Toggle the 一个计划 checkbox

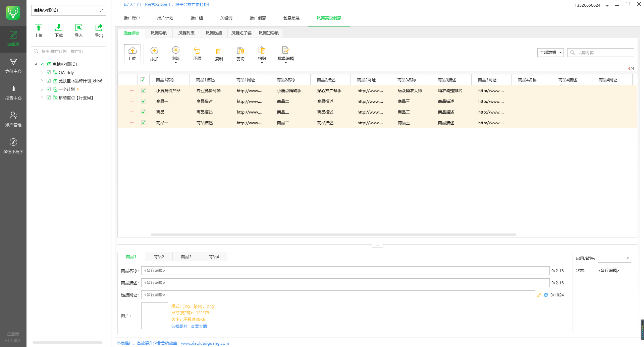coord(49,89)
